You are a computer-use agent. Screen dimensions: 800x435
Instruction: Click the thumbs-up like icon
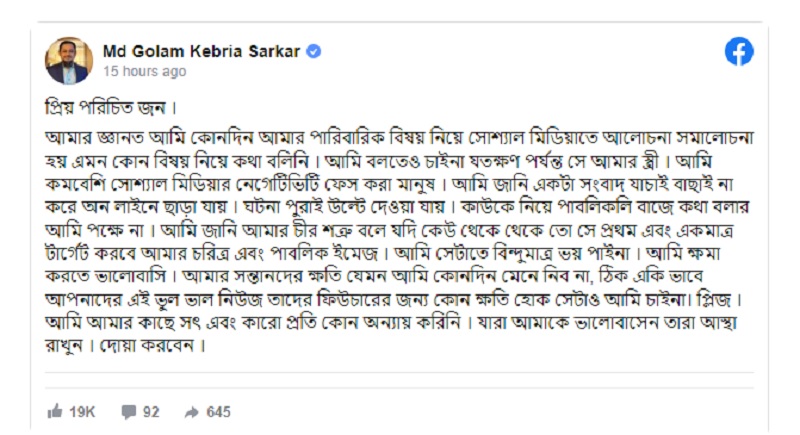(55, 411)
